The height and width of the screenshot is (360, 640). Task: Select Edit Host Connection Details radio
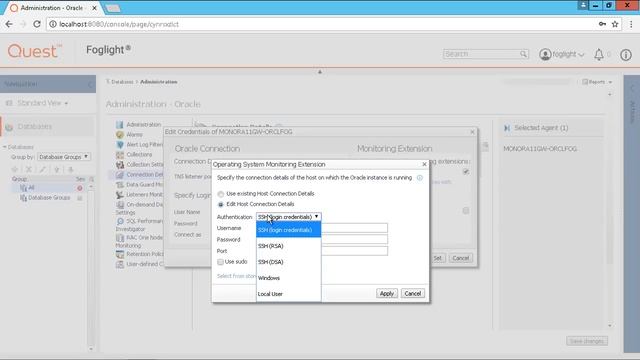click(x=221, y=204)
